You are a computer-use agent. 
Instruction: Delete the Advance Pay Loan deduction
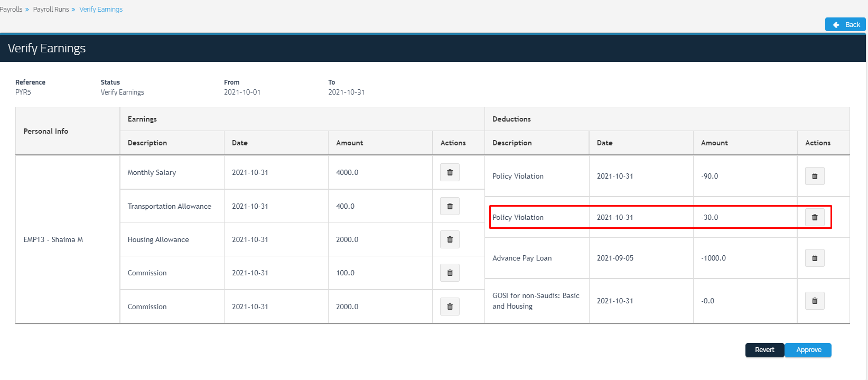click(814, 258)
